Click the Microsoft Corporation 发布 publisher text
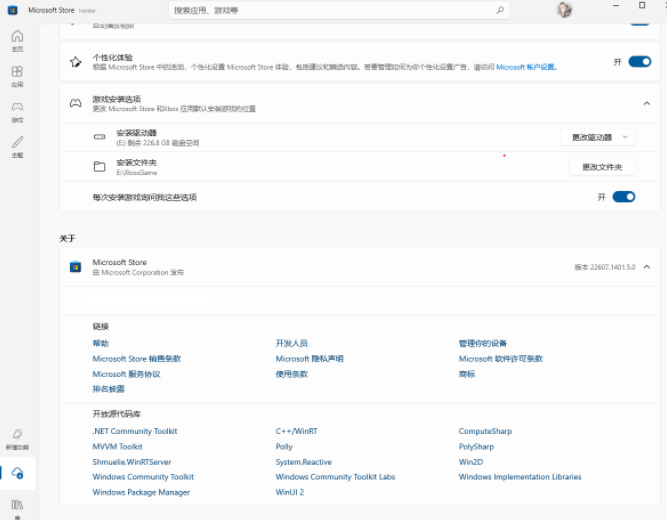This screenshot has width=667, height=520. tap(138, 272)
